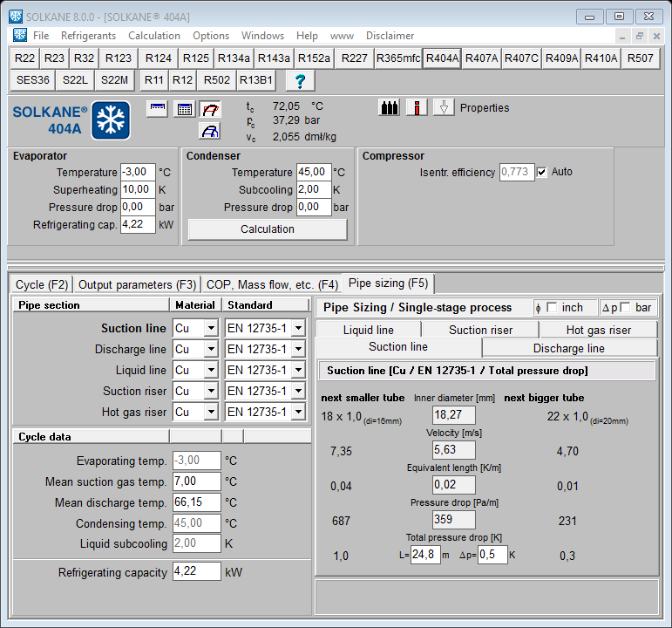Click the Mean suction gas temp. field
Screen dimensions: 672x628
coord(197,481)
